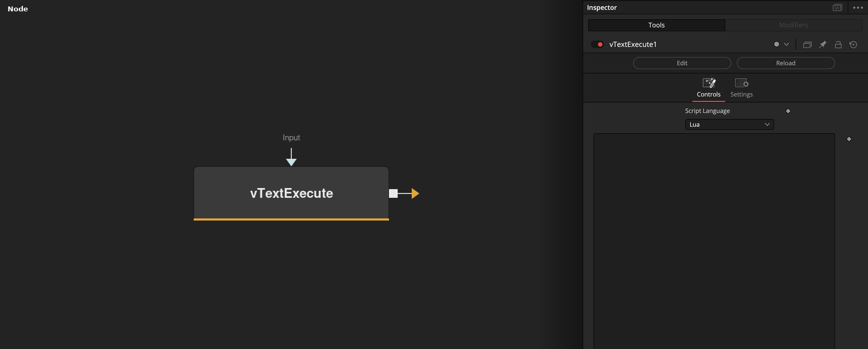The height and width of the screenshot is (349, 868).
Task: Click the Inspector panel title
Action: pyautogui.click(x=602, y=8)
